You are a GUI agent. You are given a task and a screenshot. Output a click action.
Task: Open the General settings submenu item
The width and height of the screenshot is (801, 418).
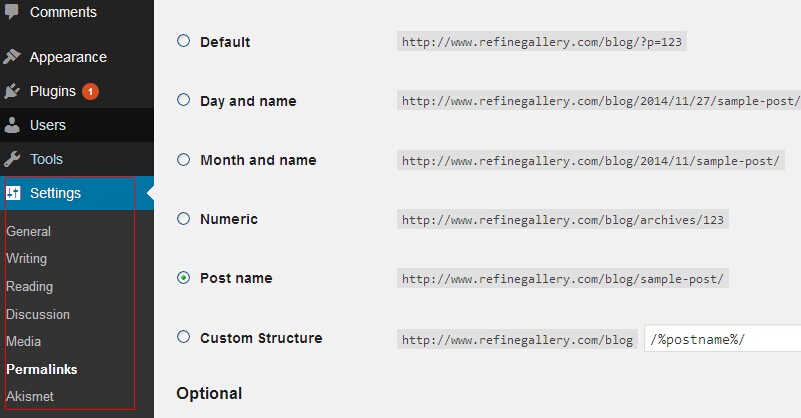(29, 231)
